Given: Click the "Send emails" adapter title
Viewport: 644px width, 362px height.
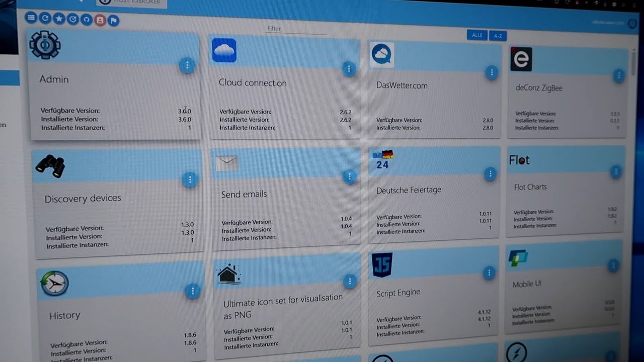Looking at the screenshot, I should click(244, 194).
